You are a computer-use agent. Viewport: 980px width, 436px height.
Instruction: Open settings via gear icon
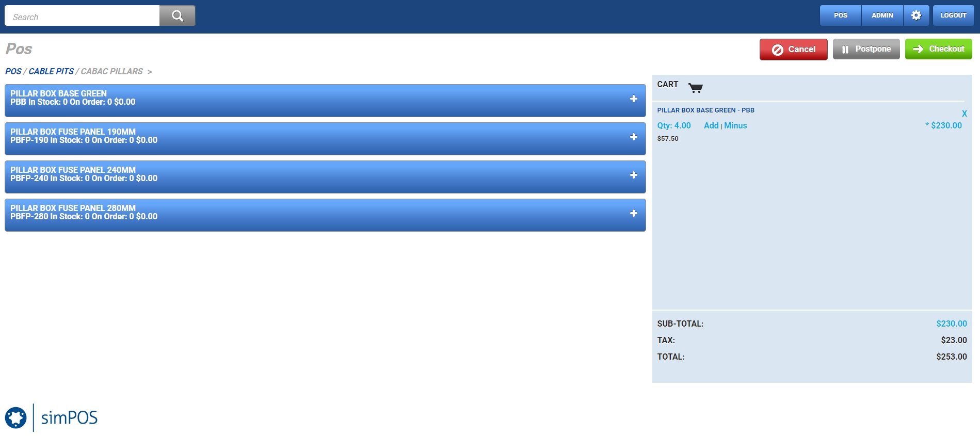tap(916, 15)
